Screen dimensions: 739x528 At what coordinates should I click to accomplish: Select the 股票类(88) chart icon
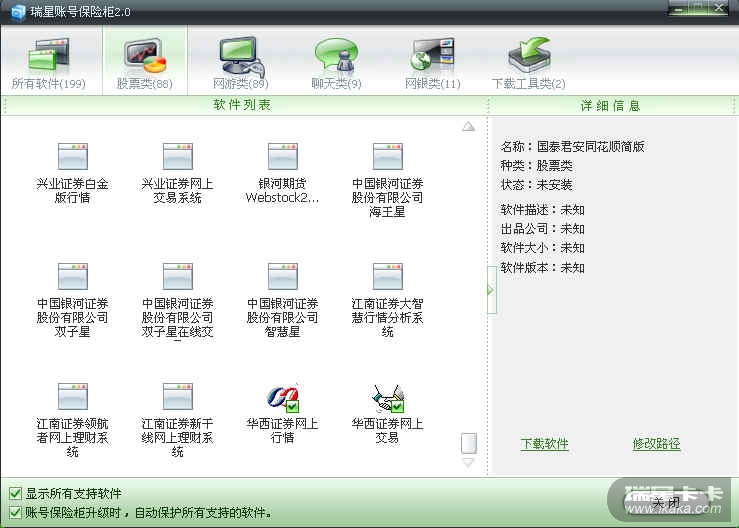pyautogui.click(x=145, y=57)
